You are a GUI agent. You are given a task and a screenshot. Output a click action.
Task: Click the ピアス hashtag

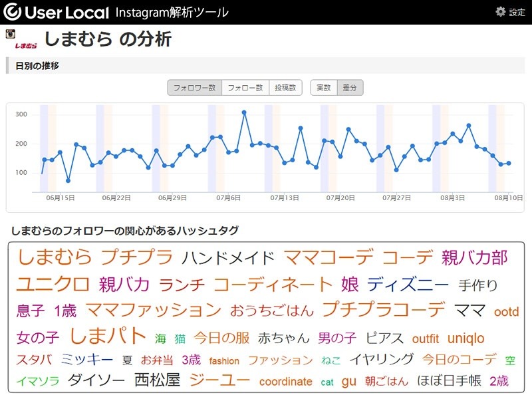(x=384, y=338)
